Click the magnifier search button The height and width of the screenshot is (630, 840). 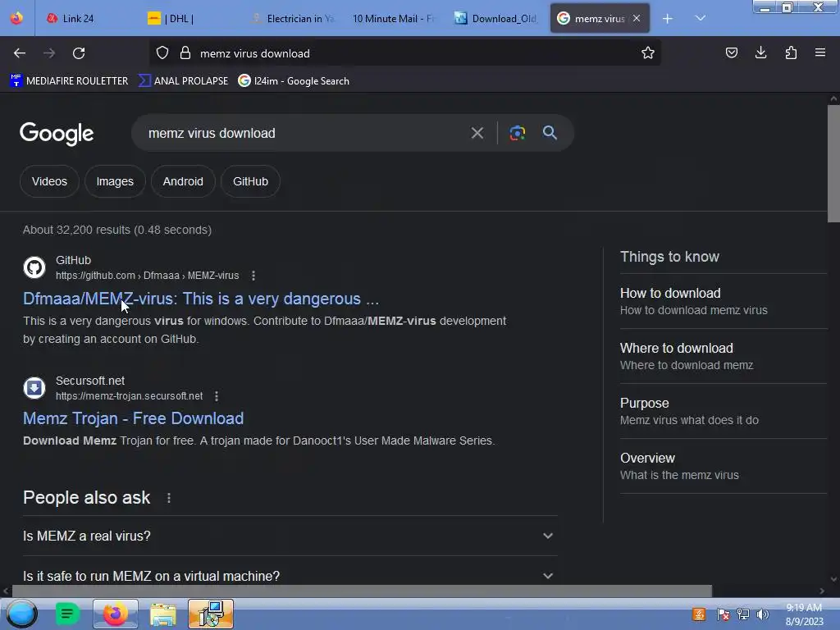click(550, 133)
